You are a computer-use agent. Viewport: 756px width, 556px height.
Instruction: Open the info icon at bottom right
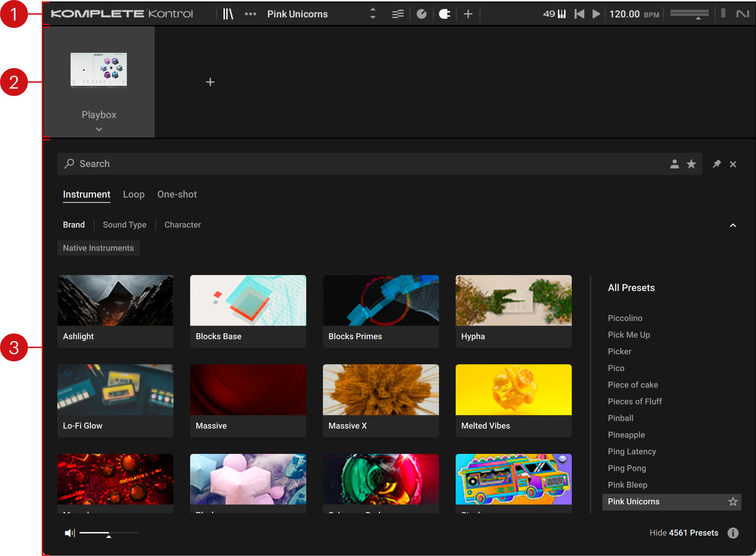coord(733,533)
